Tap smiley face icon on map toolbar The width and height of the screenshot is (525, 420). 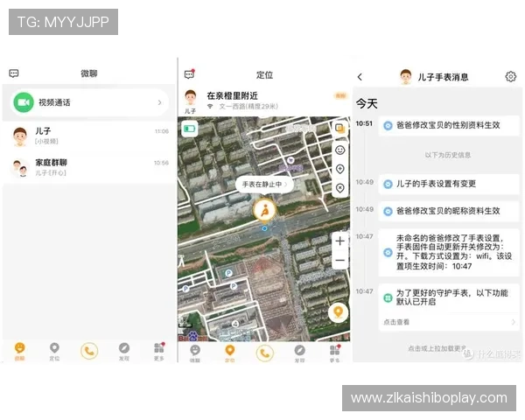pyautogui.click(x=340, y=150)
